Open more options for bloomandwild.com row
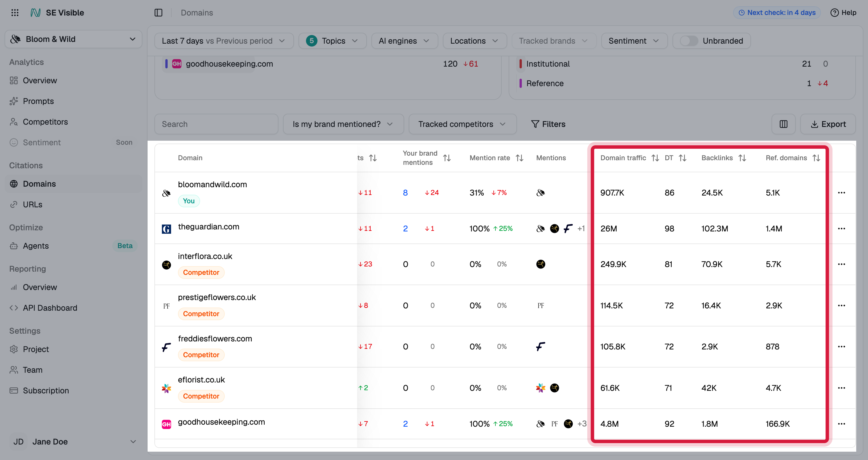This screenshot has height=460, width=868. click(841, 193)
